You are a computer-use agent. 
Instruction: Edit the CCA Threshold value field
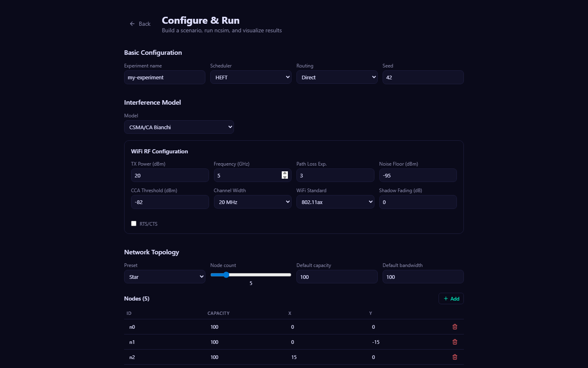click(x=170, y=202)
